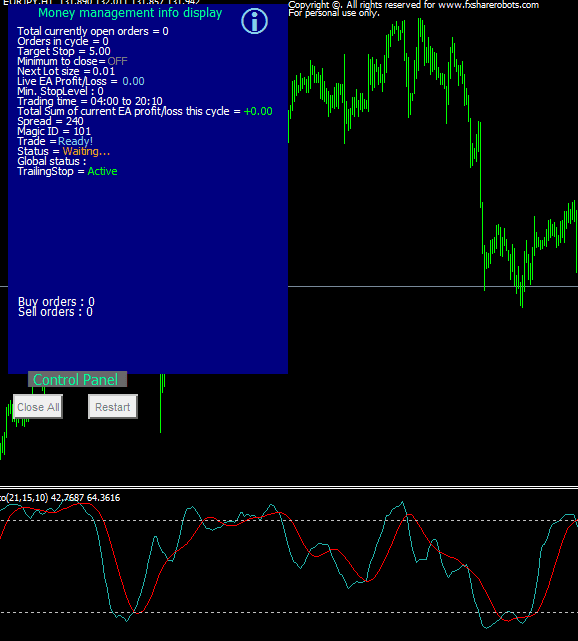
Task: Click the stochastic indicator (21,15,10) label
Action: [60, 498]
